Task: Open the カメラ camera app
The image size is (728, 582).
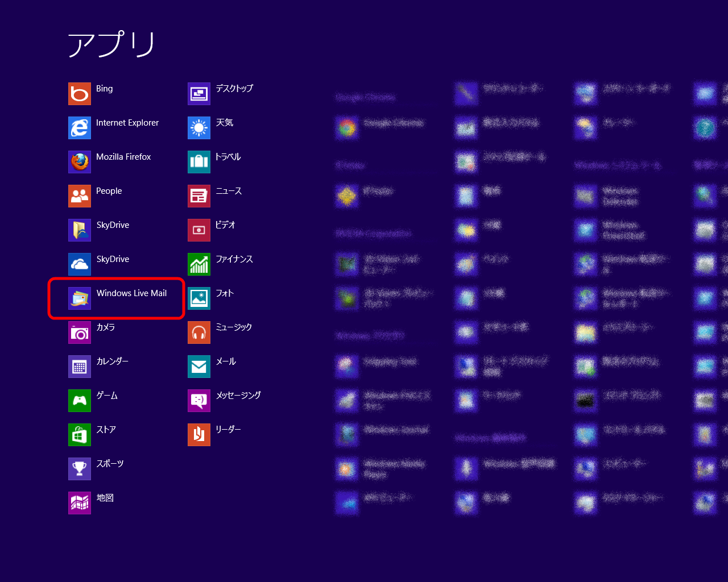Action: click(x=80, y=332)
